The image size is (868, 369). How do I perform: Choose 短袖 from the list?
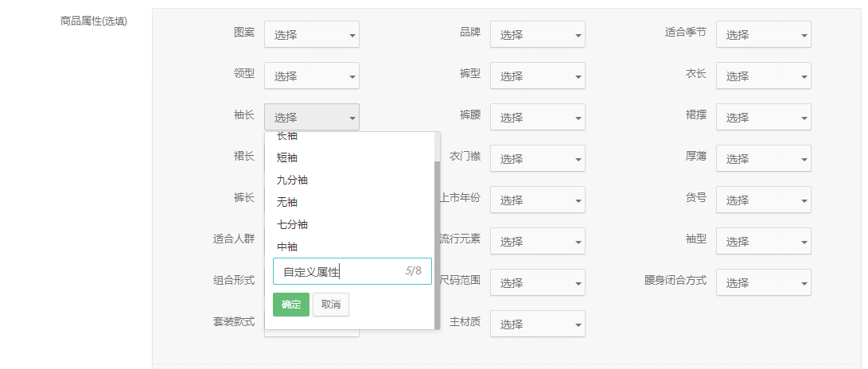287,157
